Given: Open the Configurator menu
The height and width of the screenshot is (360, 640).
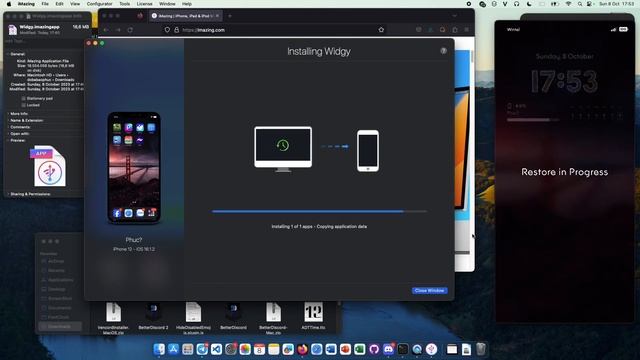Looking at the screenshot, I should tap(99, 4).
